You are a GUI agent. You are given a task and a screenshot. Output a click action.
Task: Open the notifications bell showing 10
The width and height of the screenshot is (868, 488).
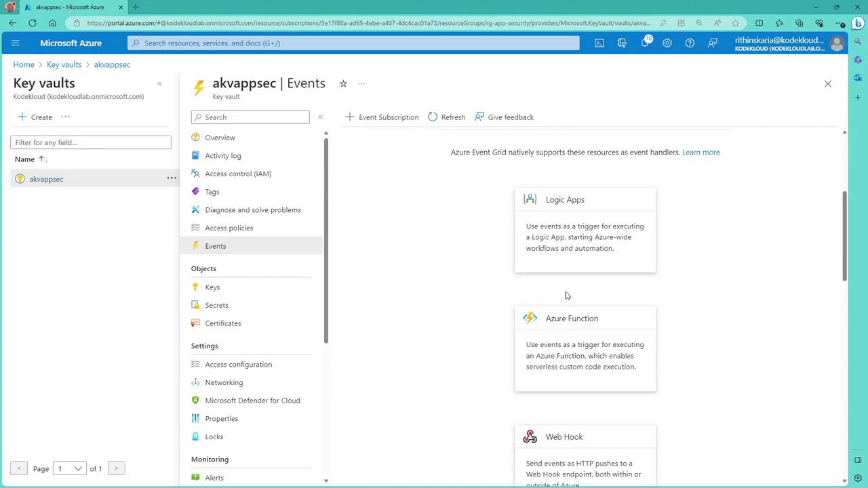tap(645, 43)
